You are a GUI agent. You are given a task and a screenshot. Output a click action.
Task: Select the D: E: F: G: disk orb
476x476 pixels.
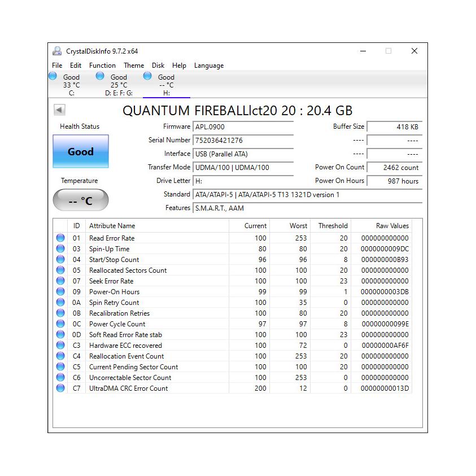[100, 76]
